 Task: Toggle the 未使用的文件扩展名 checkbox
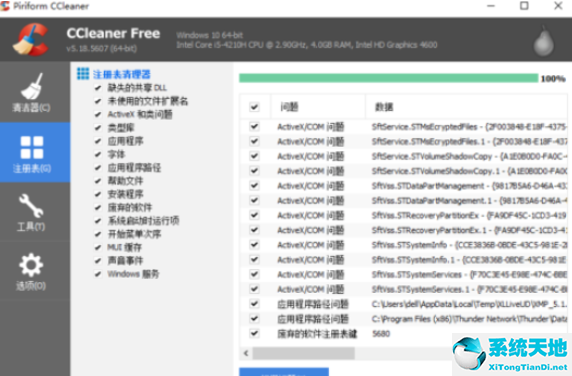98,101
